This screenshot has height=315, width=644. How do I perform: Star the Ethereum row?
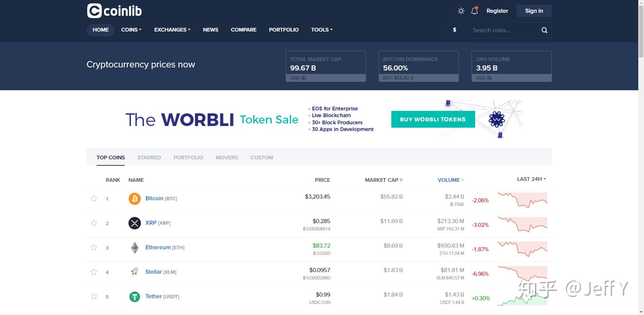tap(94, 248)
